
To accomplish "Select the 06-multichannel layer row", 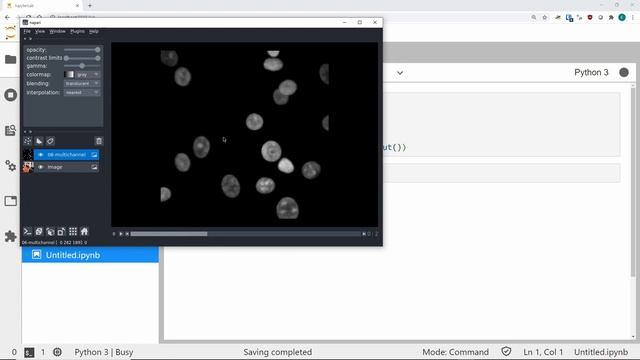I will pyautogui.click(x=67, y=155).
